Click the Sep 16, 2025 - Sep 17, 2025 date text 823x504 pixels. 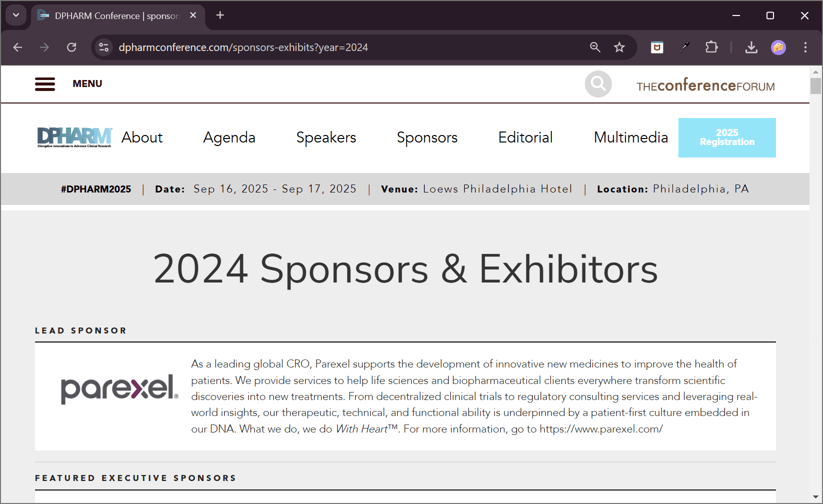(x=275, y=189)
